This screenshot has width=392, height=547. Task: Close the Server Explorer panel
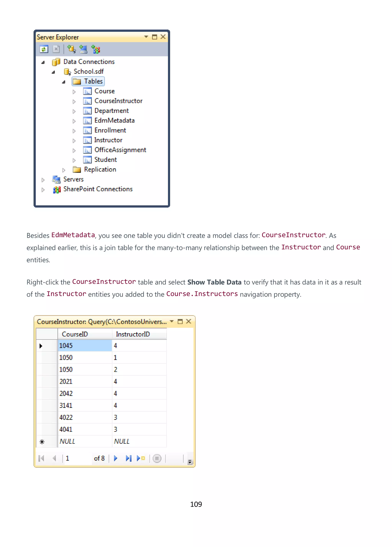[x=163, y=37]
